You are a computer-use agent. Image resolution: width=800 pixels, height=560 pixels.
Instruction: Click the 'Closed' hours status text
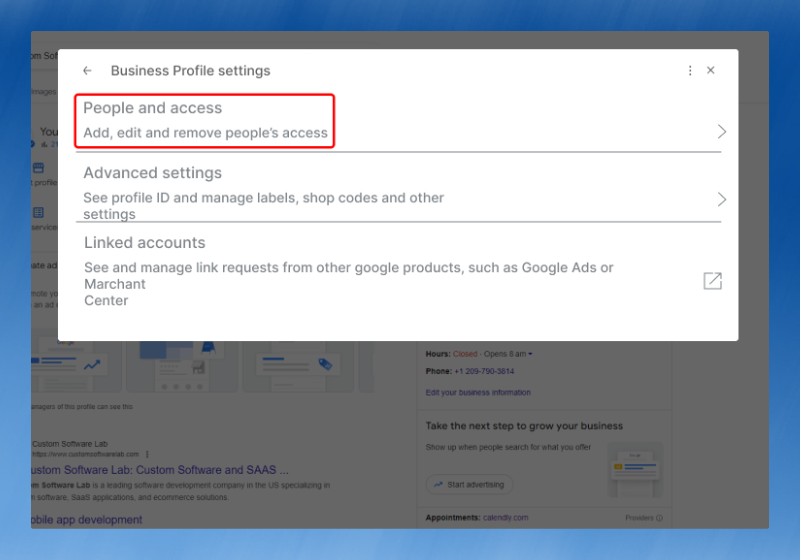(465, 354)
